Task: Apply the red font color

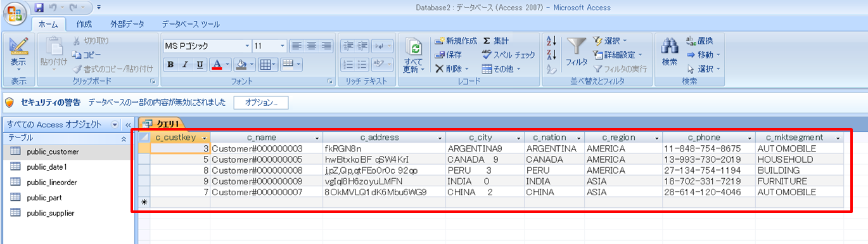Action: tap(217, 64)
